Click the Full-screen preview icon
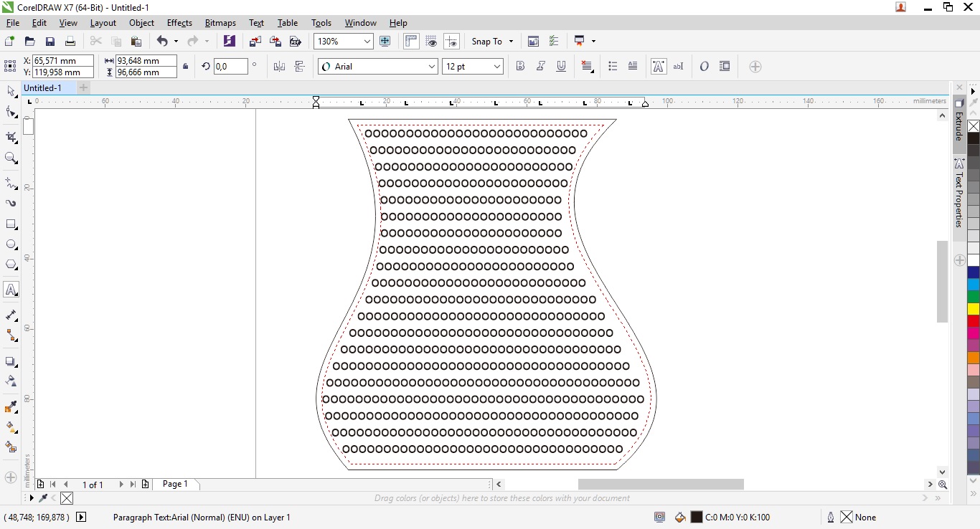Viewport: 980px width, 529px height. point(385,42)
